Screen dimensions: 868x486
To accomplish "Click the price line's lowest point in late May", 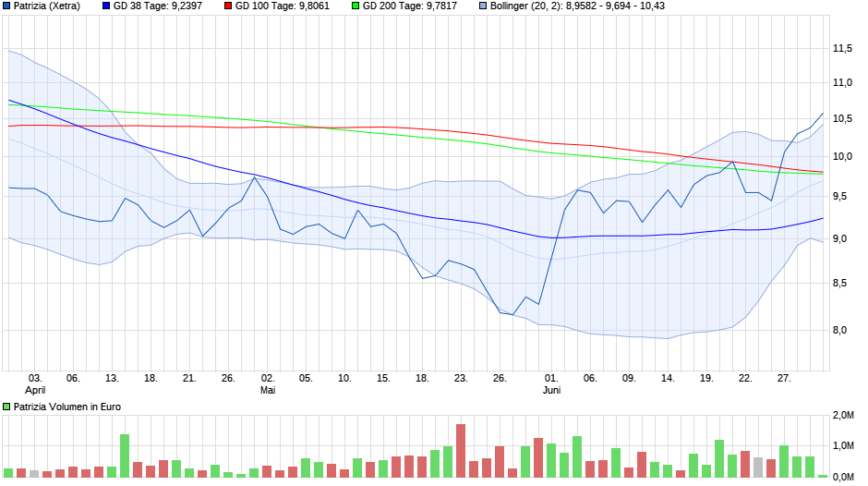I will [x=512, y=315].
